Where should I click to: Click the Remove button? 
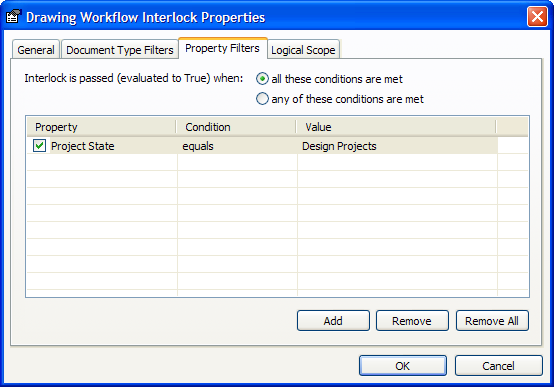412,321
